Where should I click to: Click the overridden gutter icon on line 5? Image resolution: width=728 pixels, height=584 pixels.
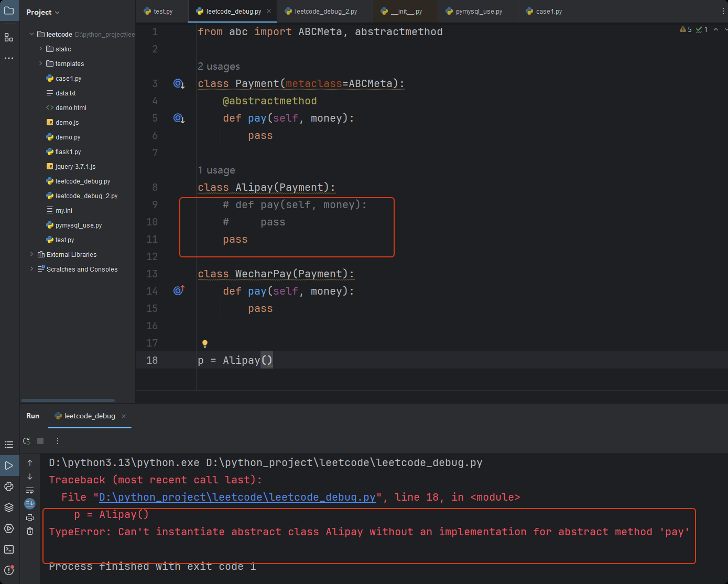pos(179,118)
